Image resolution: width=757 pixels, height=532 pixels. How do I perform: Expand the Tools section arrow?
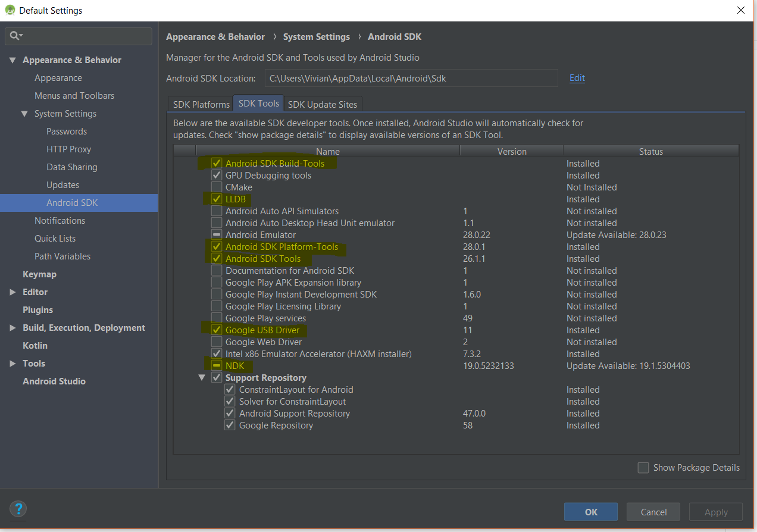(12, 364)
